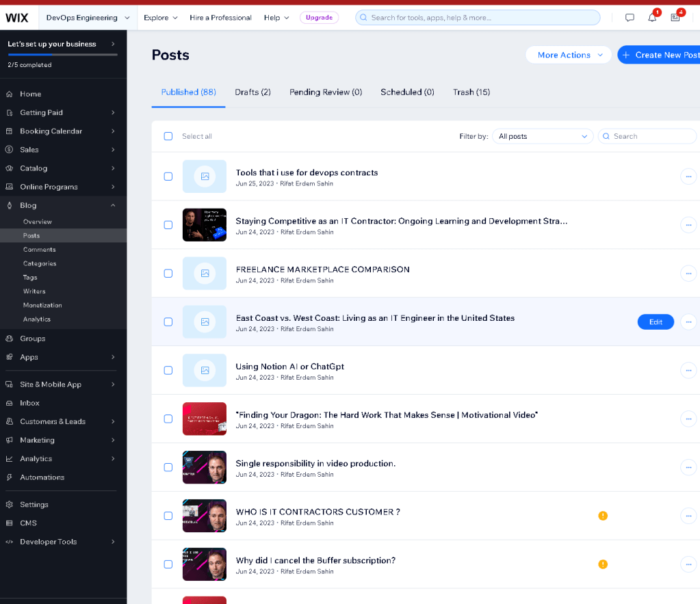This screenshot has width=700, height=604.
Task: Click the Home sidebar icon
Action: coord(10,94)
